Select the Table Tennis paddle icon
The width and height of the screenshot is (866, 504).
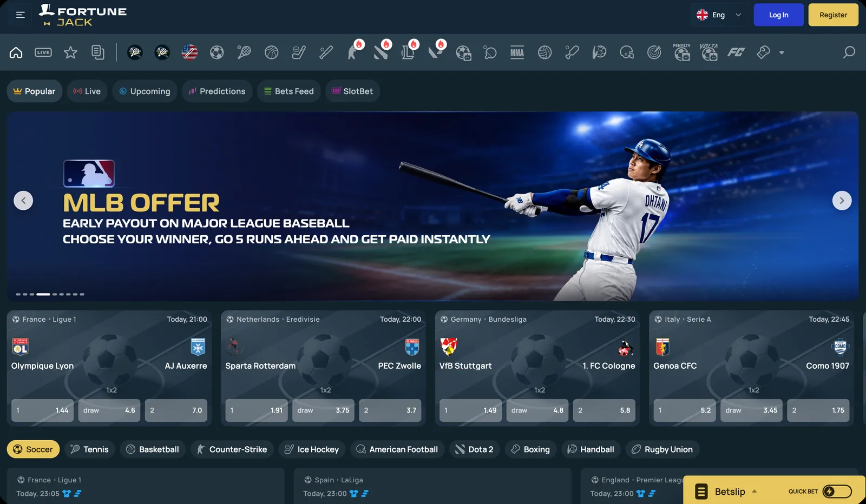[490, 52]
